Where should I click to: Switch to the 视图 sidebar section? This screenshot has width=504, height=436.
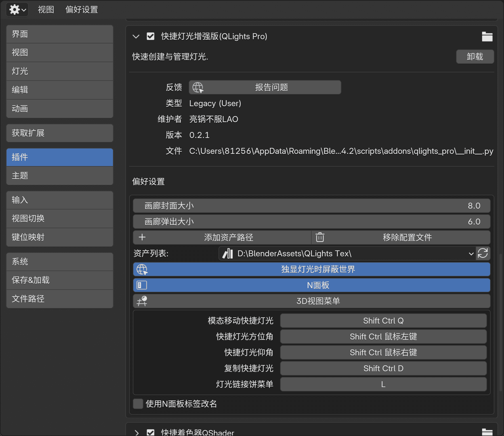pos(60,53)
